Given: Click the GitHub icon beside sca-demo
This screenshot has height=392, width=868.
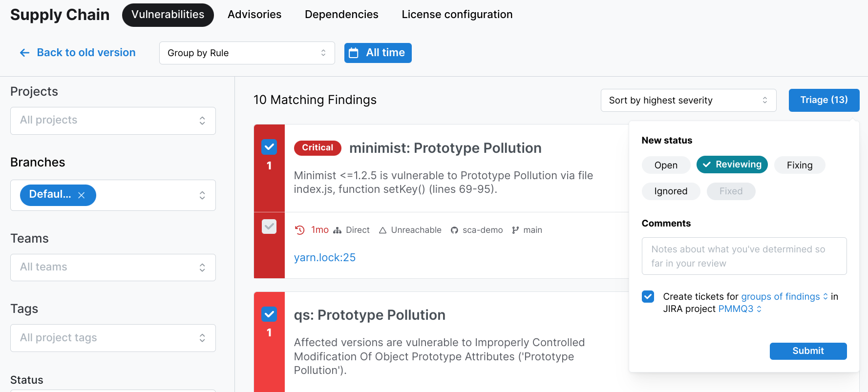Looking at the screenshot, I should pyautogui.click(x=454, y=230).
